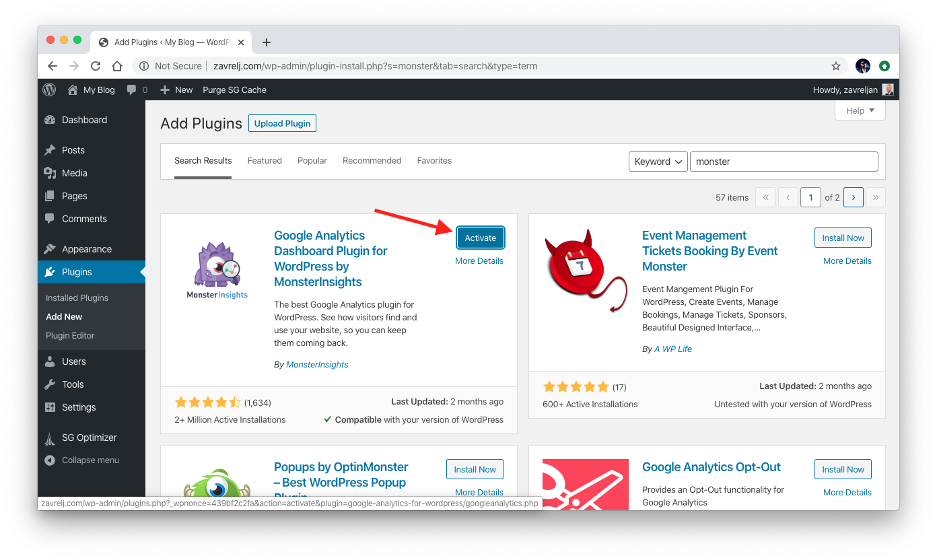937x560 pixels.
Task: Open the Google Analytics Dashboard Plugin title link
Action: 331,258
